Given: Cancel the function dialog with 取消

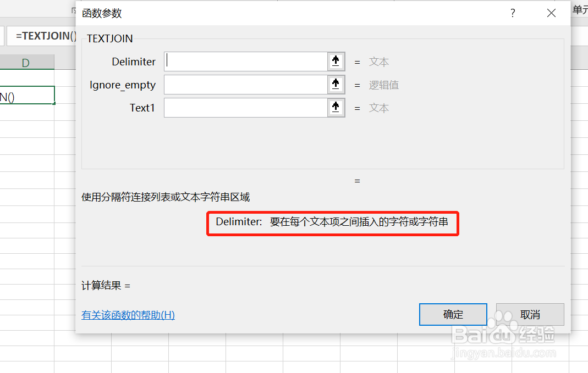Looking at the screenshot, I should (530, 314).
